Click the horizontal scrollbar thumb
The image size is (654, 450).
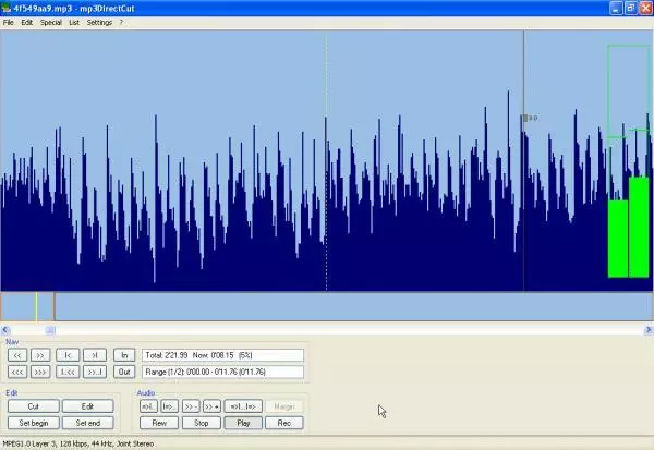click(50, 330)
